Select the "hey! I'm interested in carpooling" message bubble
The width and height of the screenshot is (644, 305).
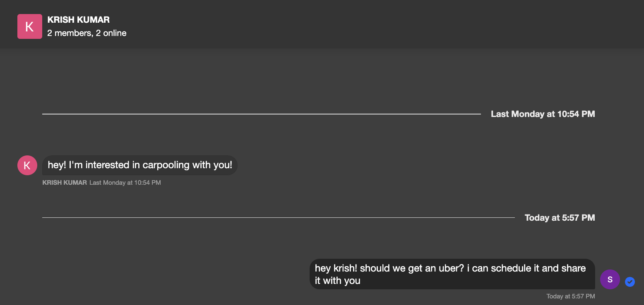140,165
